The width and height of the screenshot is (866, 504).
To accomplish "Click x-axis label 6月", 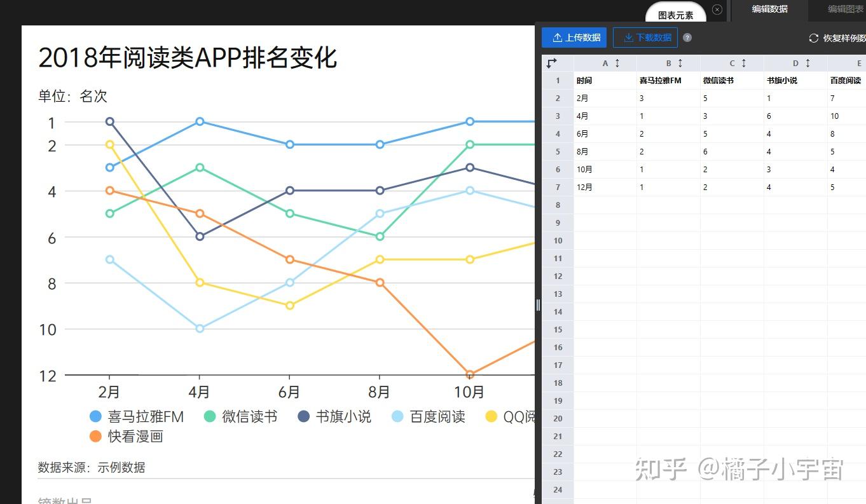I will [x=289, y=392].
